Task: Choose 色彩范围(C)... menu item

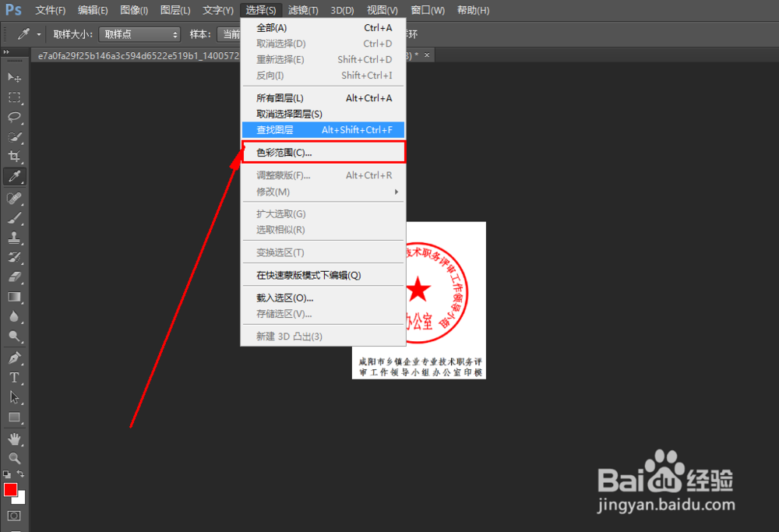Action: click(323, 153)
